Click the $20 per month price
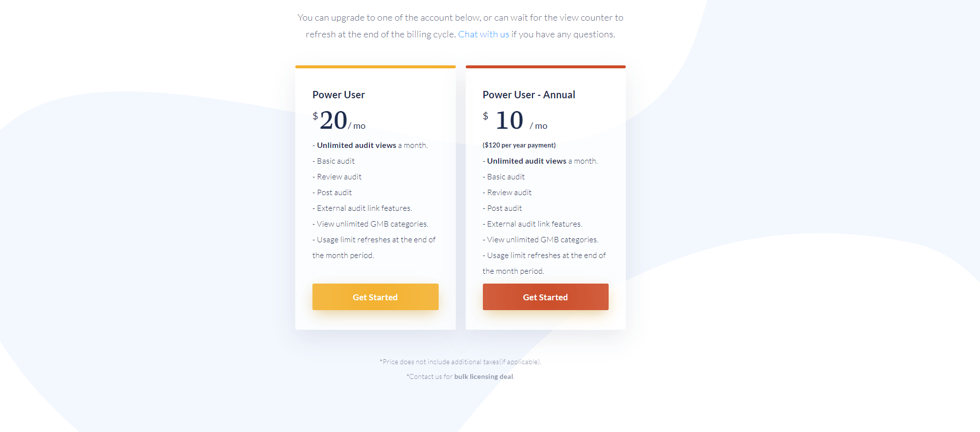 (334, 120)
